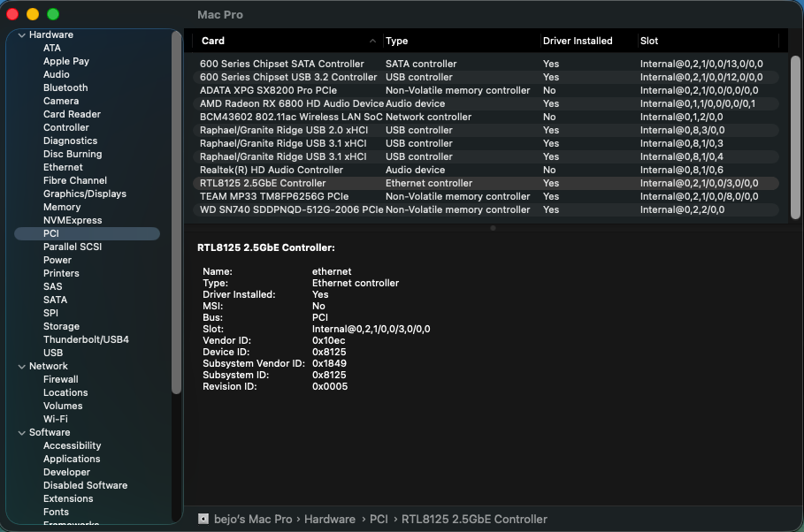This screenshot has width=804, height=532.
Task: Select SPI in the sidebar
Action: (50, 313)
